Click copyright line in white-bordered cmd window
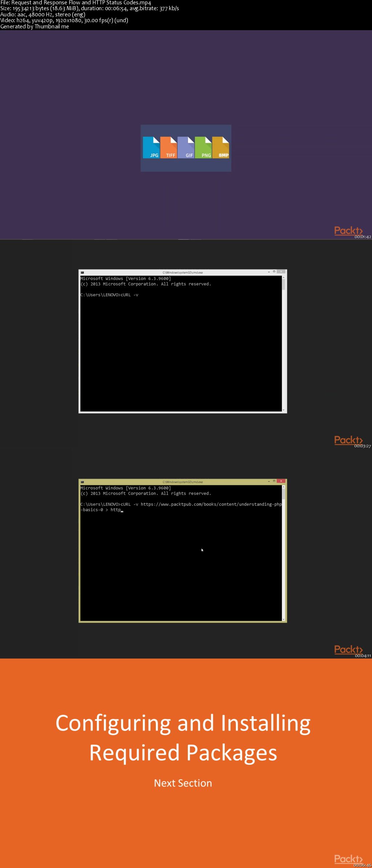372x868 pixels. [146, 284]
